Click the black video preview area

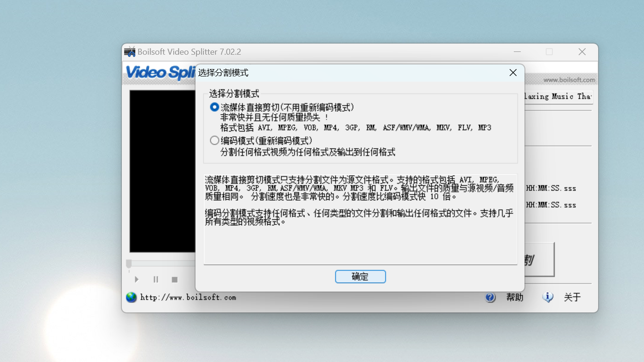[x=163, y=171]
